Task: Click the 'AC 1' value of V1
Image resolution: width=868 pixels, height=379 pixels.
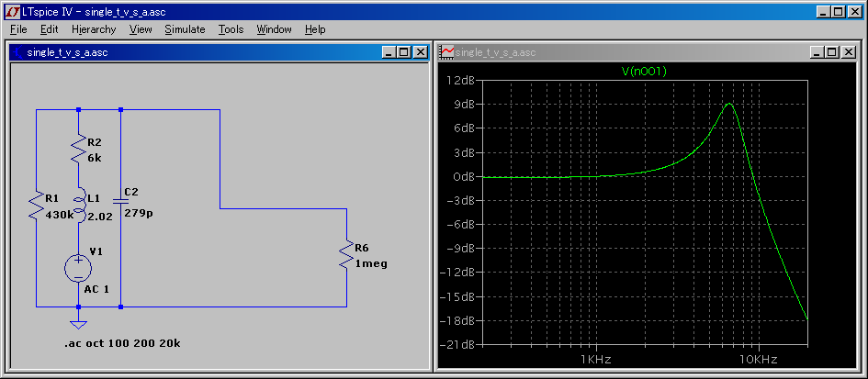Action: (x=96, y=289)
